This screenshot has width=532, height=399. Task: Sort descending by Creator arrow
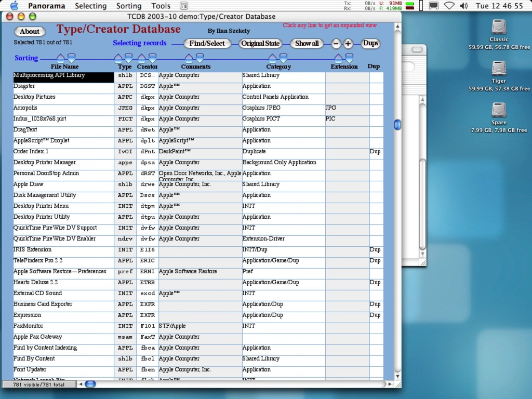point(152,58)
